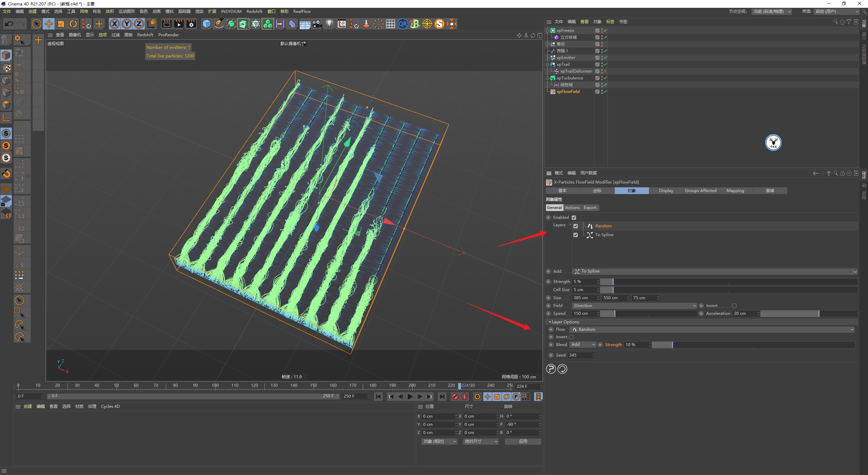The image size is (868, 475).
Task: Open the Blend mode dropdown
Action: pos(583,344)
